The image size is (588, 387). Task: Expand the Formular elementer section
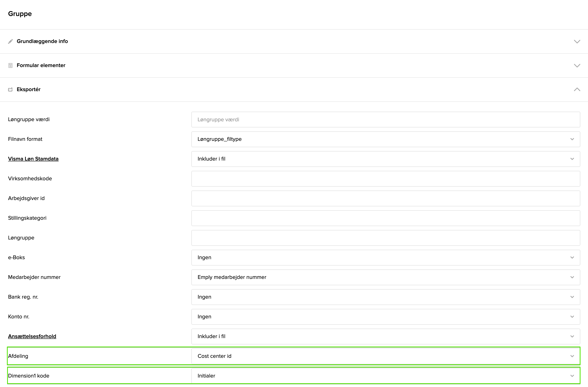(x=577, y=65)
